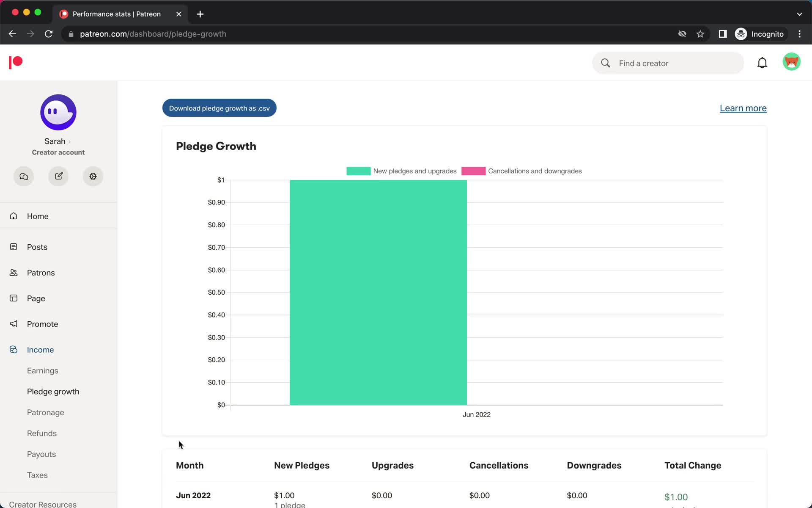Click the green $1.00 total change value
This screenshot has width=812, height=508.
click(x=676, y=497)
